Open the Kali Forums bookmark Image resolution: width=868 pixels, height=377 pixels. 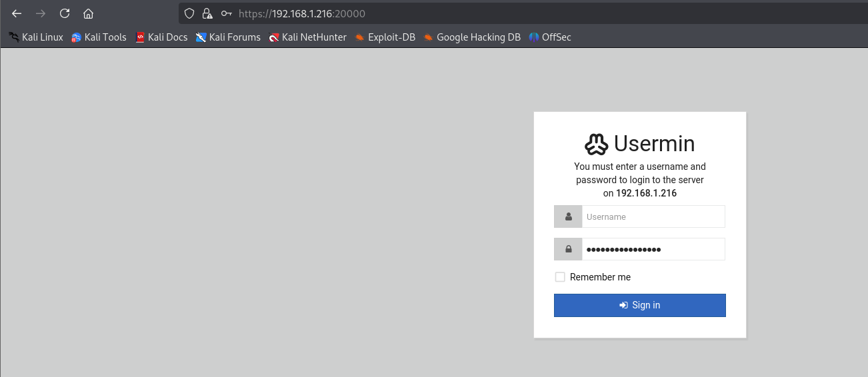coord(228,37)
